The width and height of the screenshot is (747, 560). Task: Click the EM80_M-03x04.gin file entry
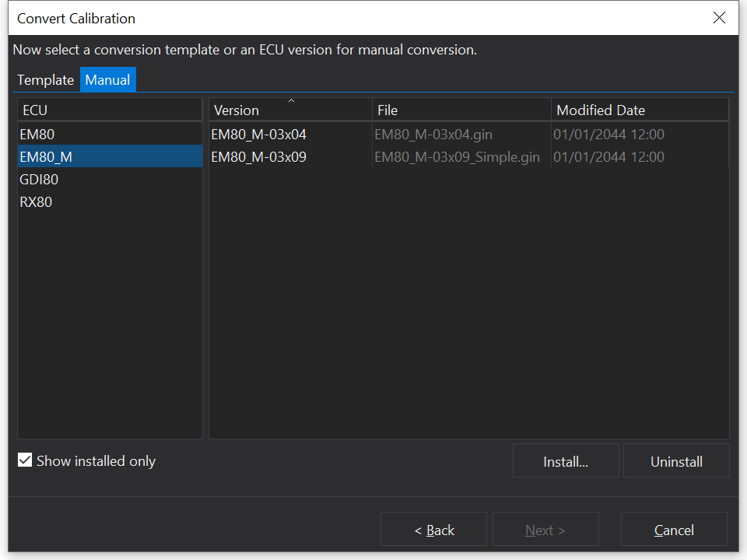coord(433,135)
